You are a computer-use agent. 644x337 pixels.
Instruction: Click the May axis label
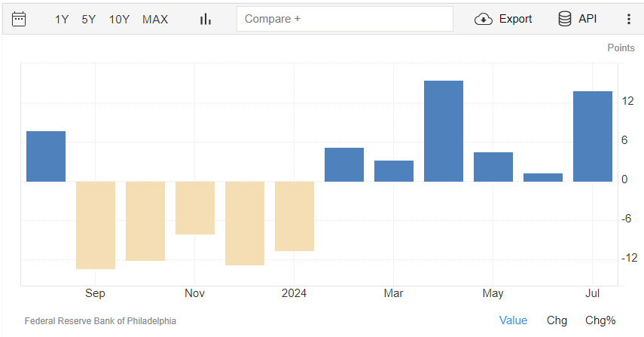493,293
